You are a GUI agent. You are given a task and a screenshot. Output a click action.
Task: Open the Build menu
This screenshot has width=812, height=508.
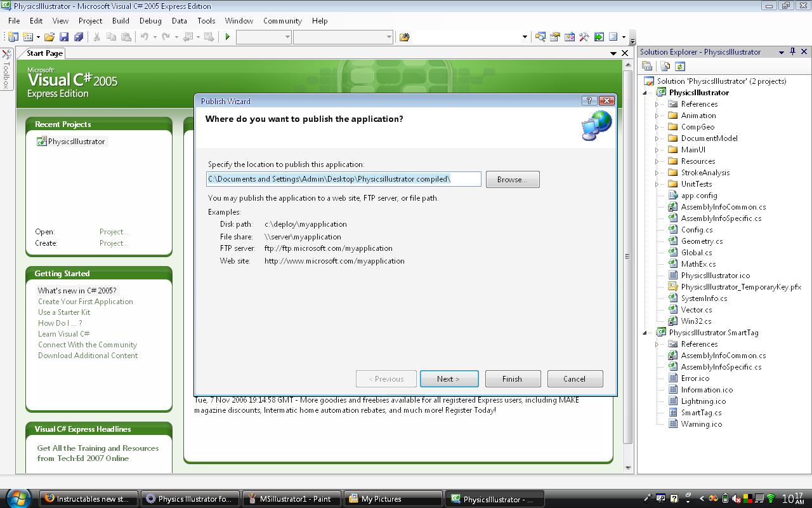121,20
